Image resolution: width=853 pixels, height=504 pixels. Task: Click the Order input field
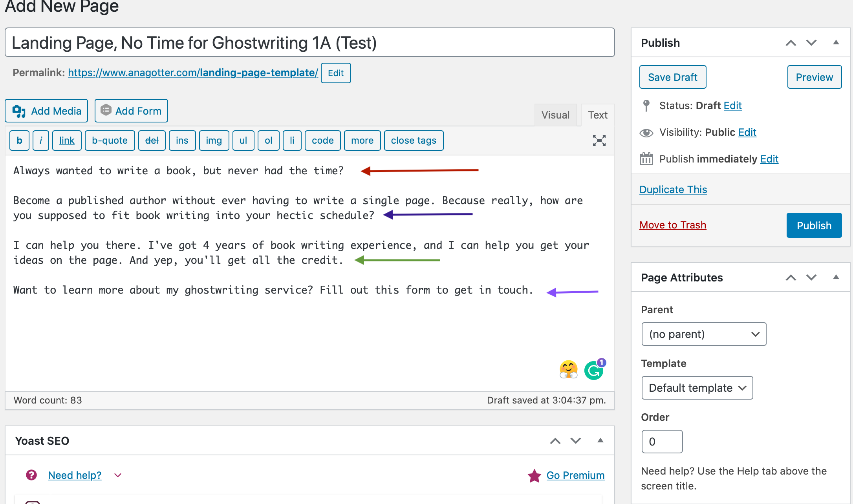660,442
